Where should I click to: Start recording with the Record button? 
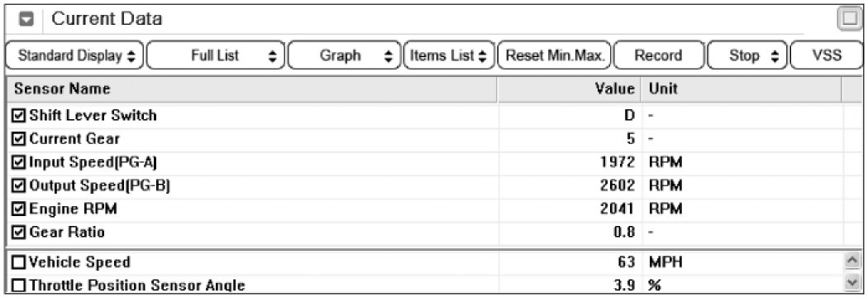coord(658,55)
